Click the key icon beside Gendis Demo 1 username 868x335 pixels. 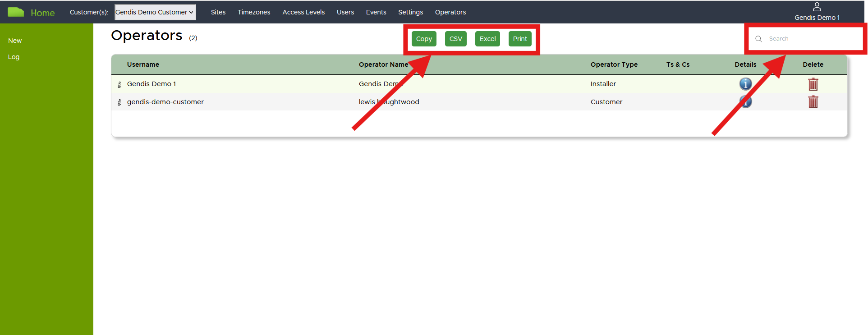[119, 84]
